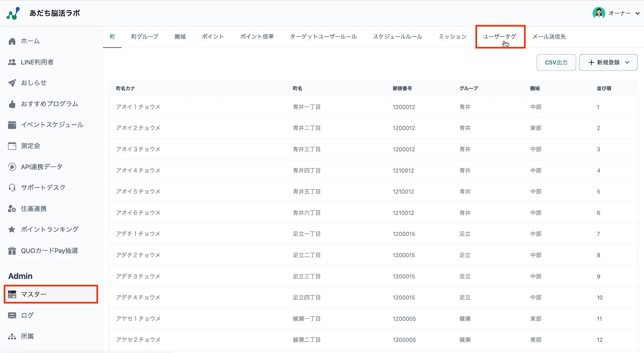Click the API連携データ plug icon
644x353 pixels.
(x=12, y=167)
